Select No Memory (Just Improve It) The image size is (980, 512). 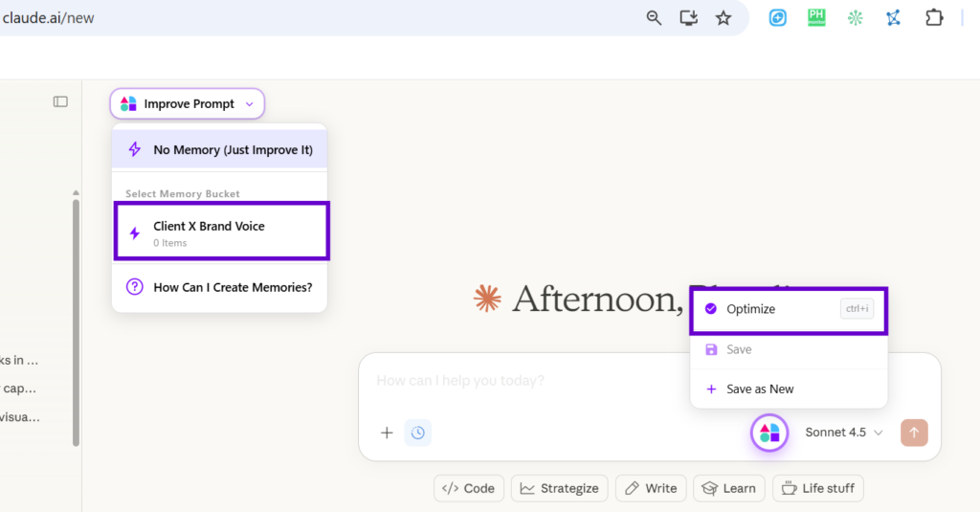tap(219, 149)
